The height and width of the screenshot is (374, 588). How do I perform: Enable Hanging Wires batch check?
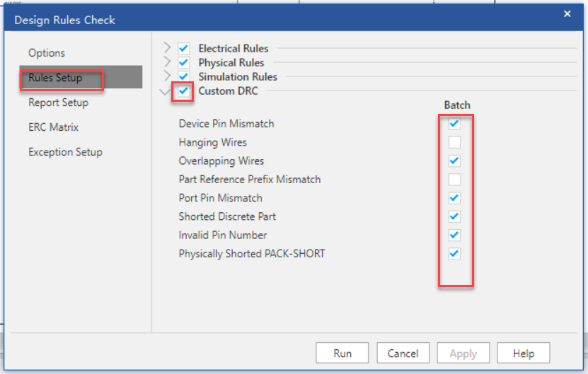point(454,142)
